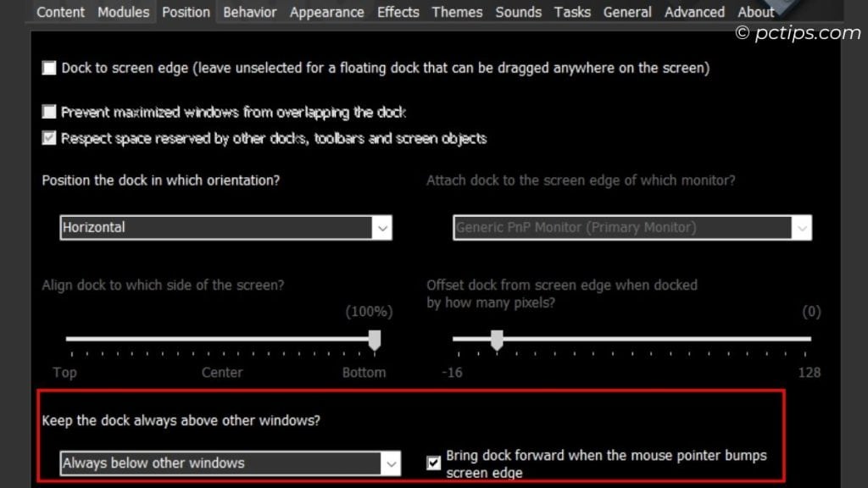Uncheck Bring dock forward when pointer bumps edge
This screenshot has height=488, width=868.
coord(433,463)
